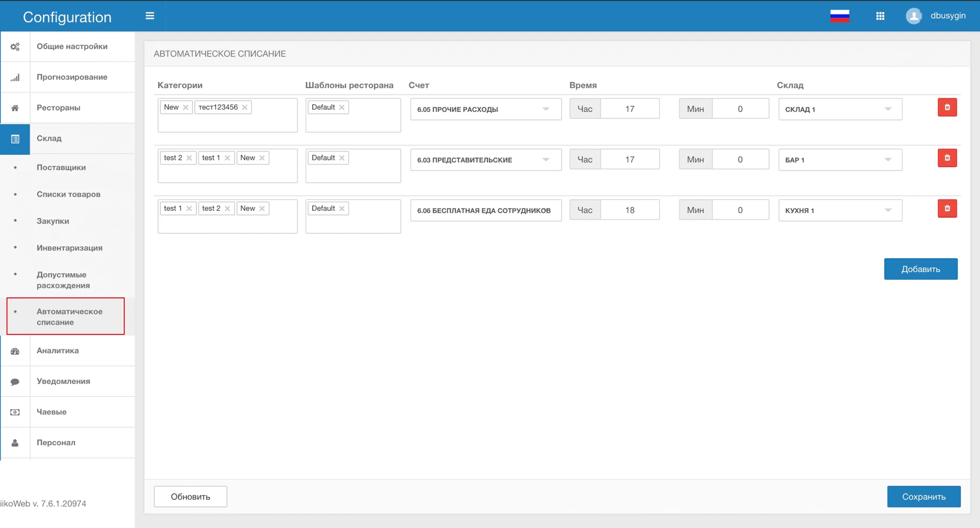This screenshot has width=980, height=528.
Task: Click the Добавить button
Action: (x=920, y=269)
